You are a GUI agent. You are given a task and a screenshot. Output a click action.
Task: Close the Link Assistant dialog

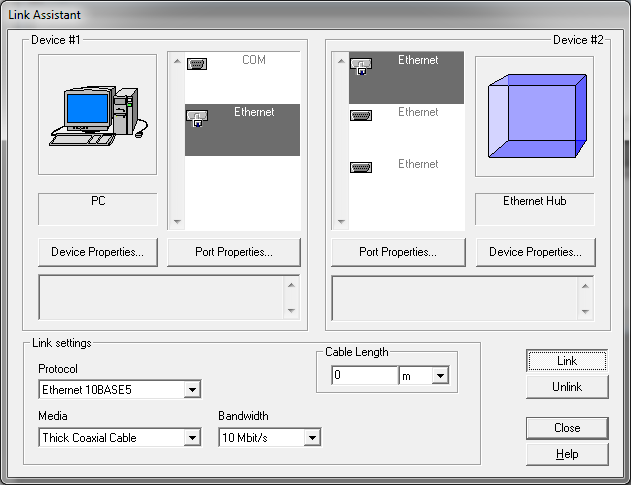(567, 428)
